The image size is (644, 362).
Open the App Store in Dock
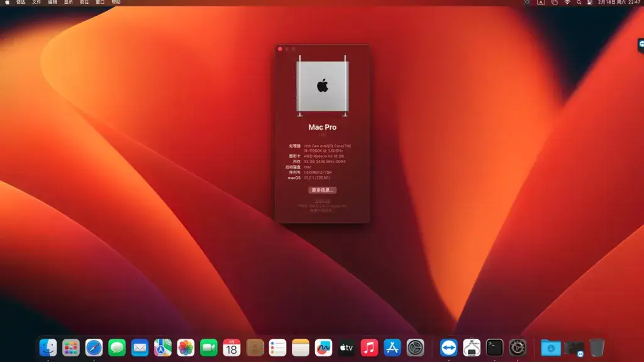[x=392, y=348]
